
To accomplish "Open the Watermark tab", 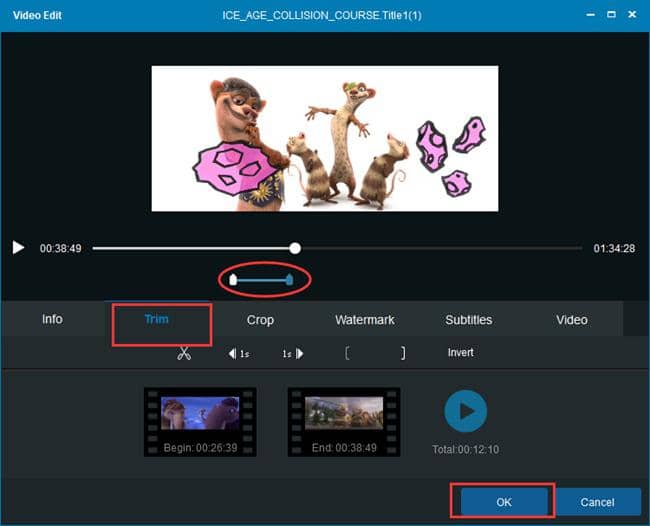I will coord(365,320).
